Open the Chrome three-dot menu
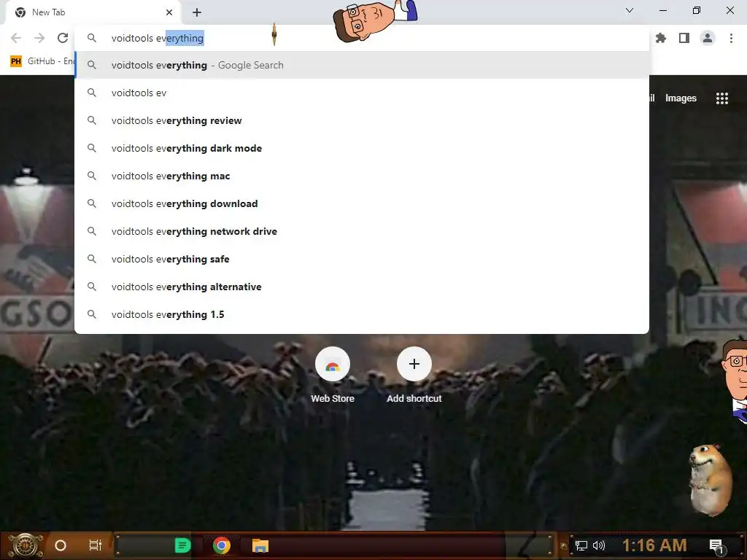 pyautogui.click(x=731, y=38)
